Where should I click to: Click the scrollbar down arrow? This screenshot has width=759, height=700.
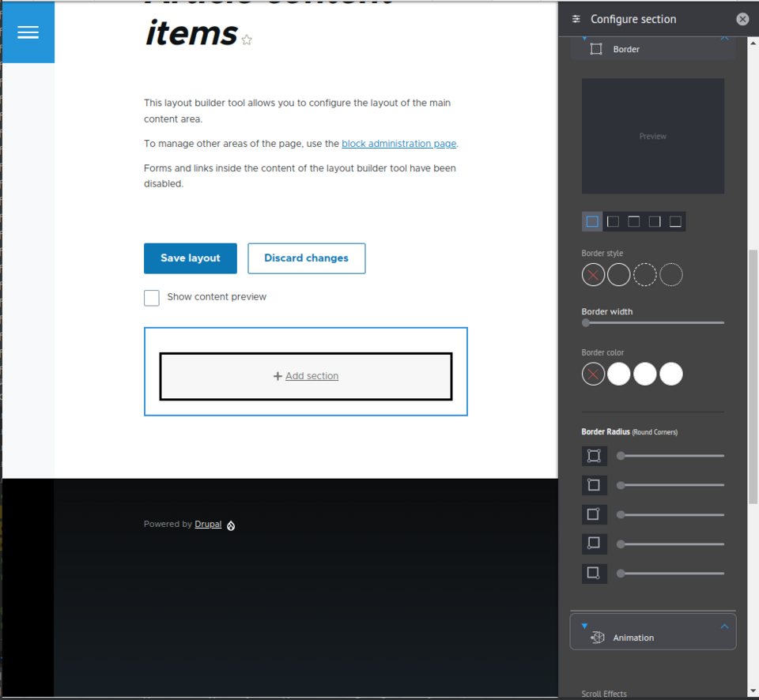click(753, 691)
